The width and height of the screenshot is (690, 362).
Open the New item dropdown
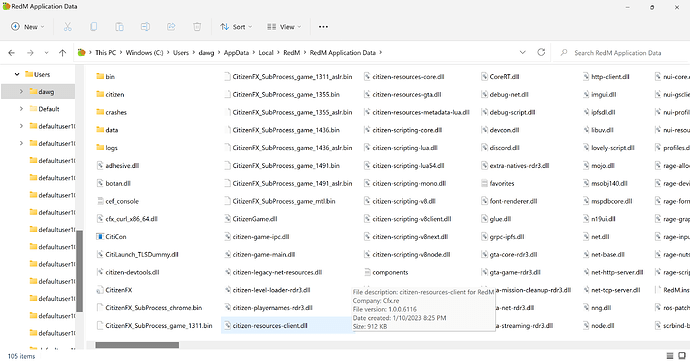point(28,27)
